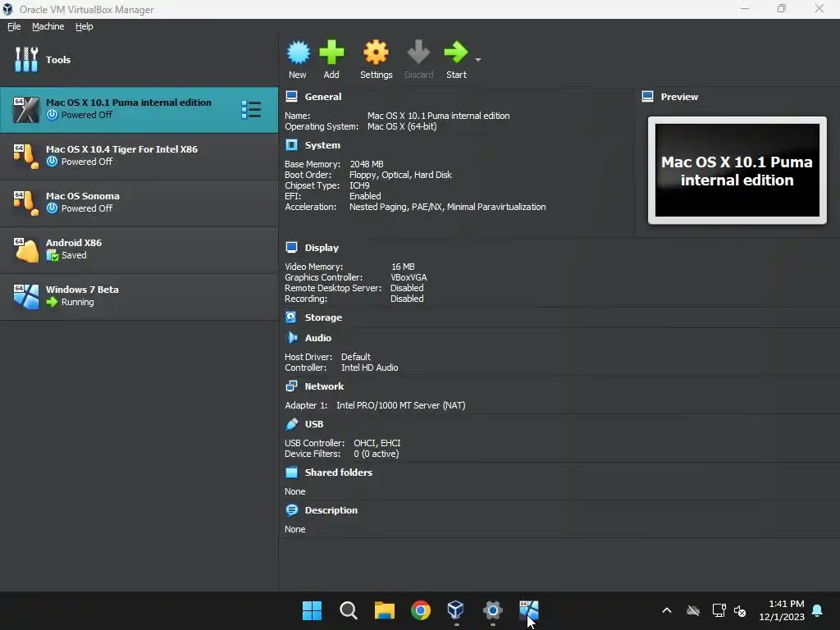Screen dimensions: 840x630
Task: Click the Mac OS Sonoma machine icon
Action: coord(26,203)
